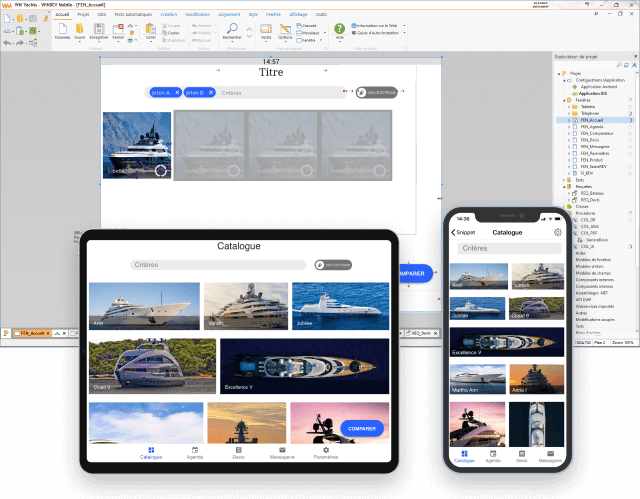
Task: Expand the Requêtes node in project explorer
Action: pyautogui.click(x=565, y=186)
